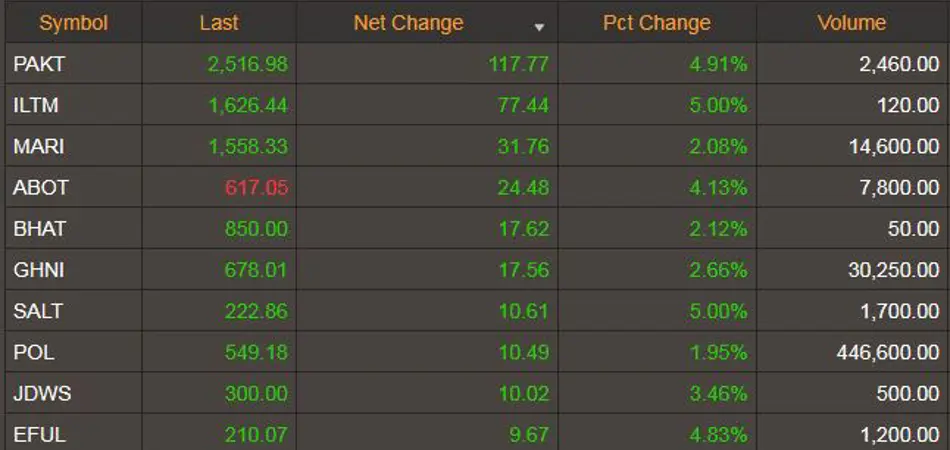Sort table by Last price column

tap(218, 22)
